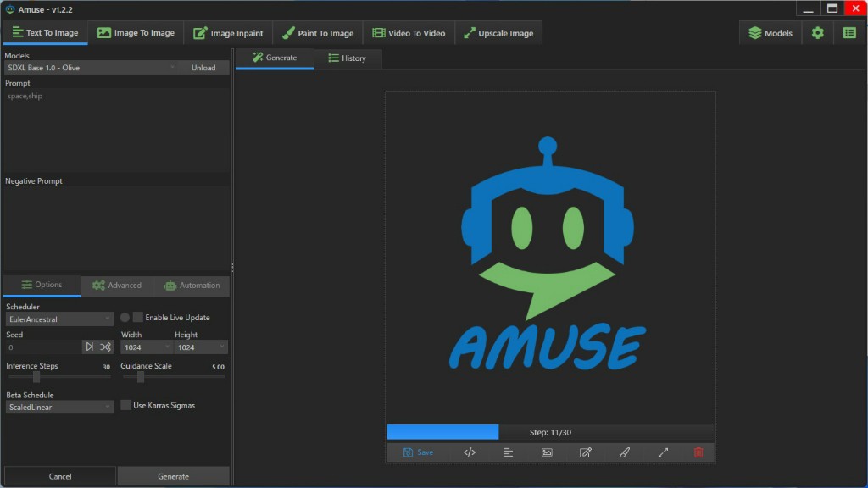
Task: Click the pencil edit icon below image
Action: tap(585, 452)
